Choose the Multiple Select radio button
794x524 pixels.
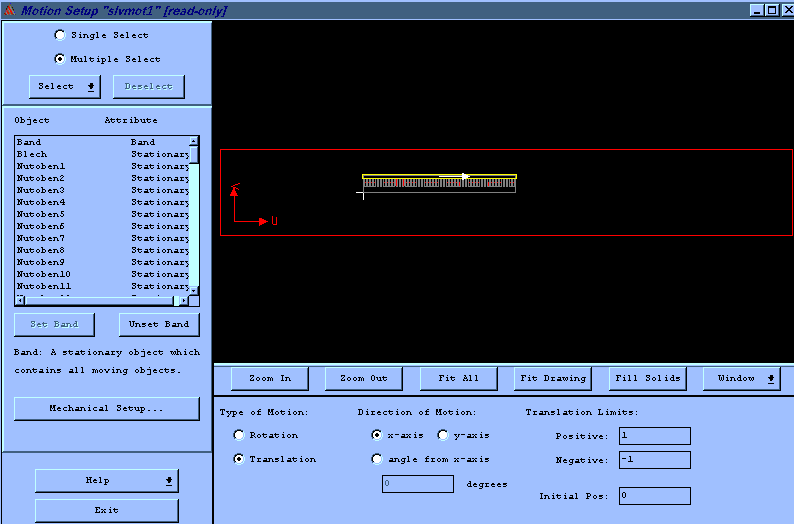(60, 59)
